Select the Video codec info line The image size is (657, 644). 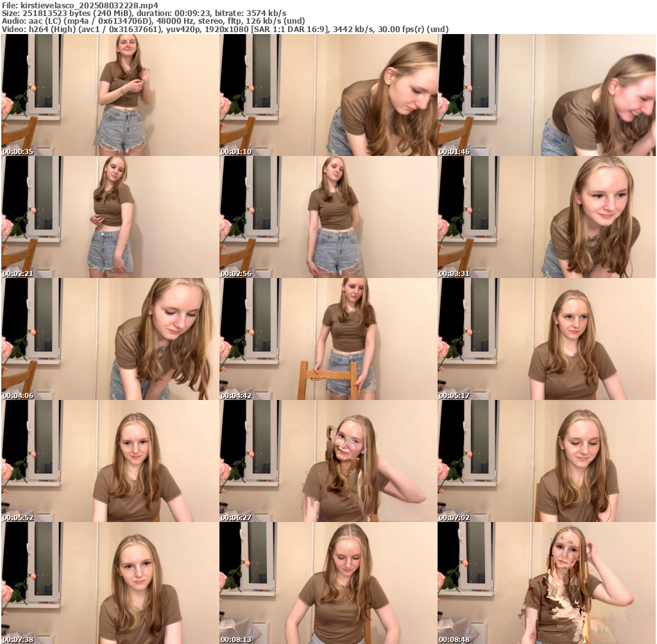click(225, 29)
